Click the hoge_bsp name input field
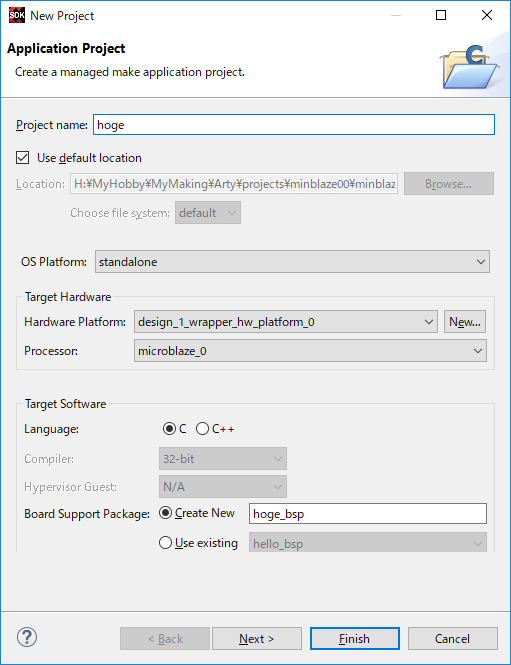Image resolution: width=511 pixels, height=665 pixels. tap(368, 514)
